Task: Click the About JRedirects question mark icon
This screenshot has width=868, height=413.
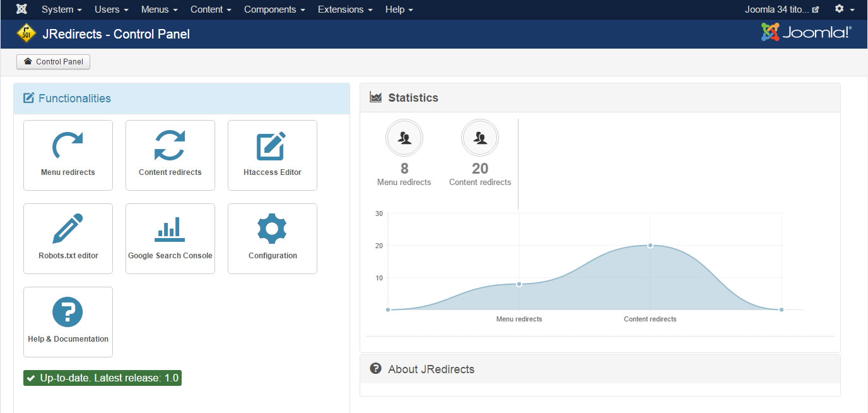Action: [x=376, y=368]
